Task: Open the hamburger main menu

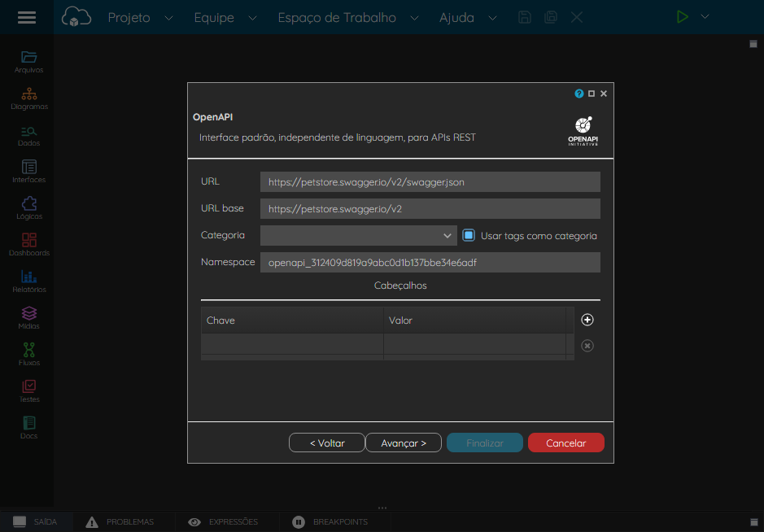Action: (27, 18)
